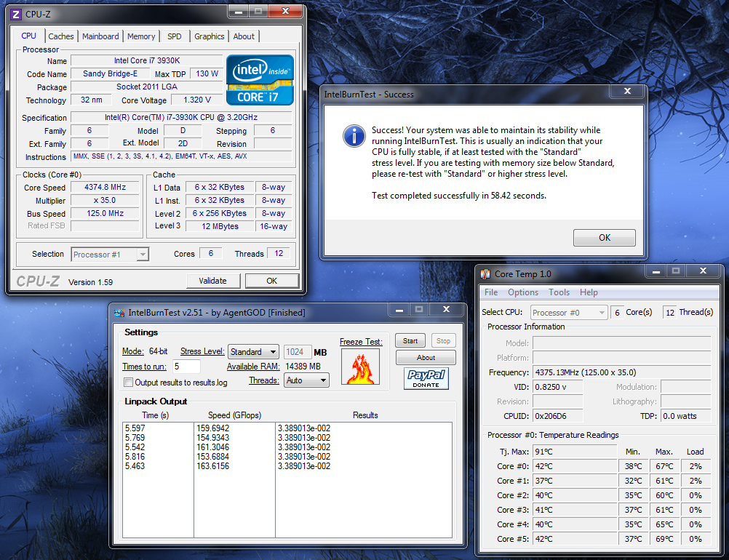
Task: Minimize the Core Temp window
Action: 656,271
